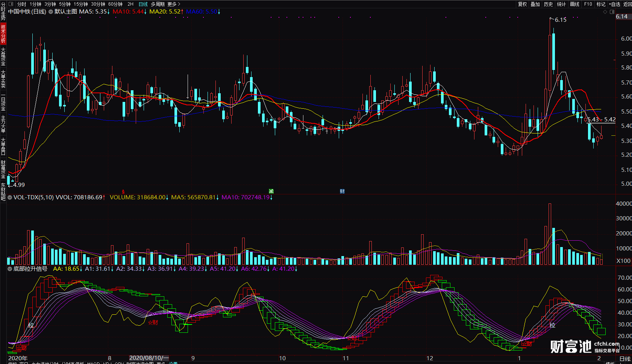Open 多周期 multi-period view
The image size is (632, 364).
click(158, 4)
